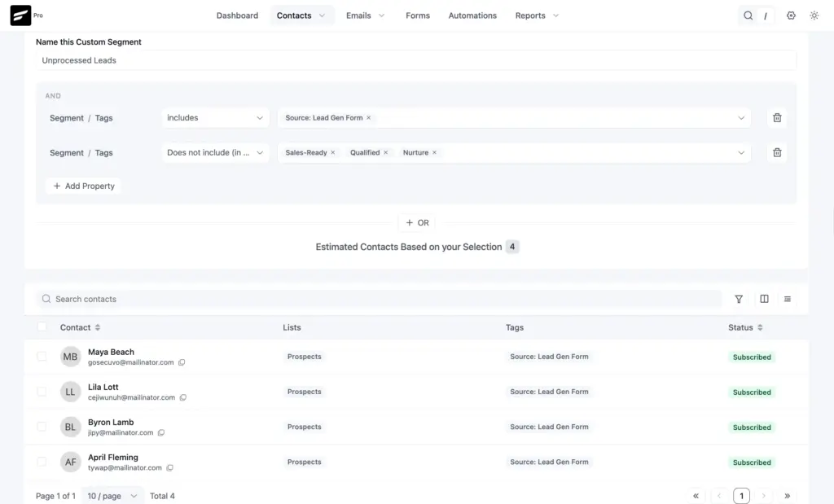The height and width of the screenshot is (504, 834).
Task: Go to previous page arrow
Action: 719,496
